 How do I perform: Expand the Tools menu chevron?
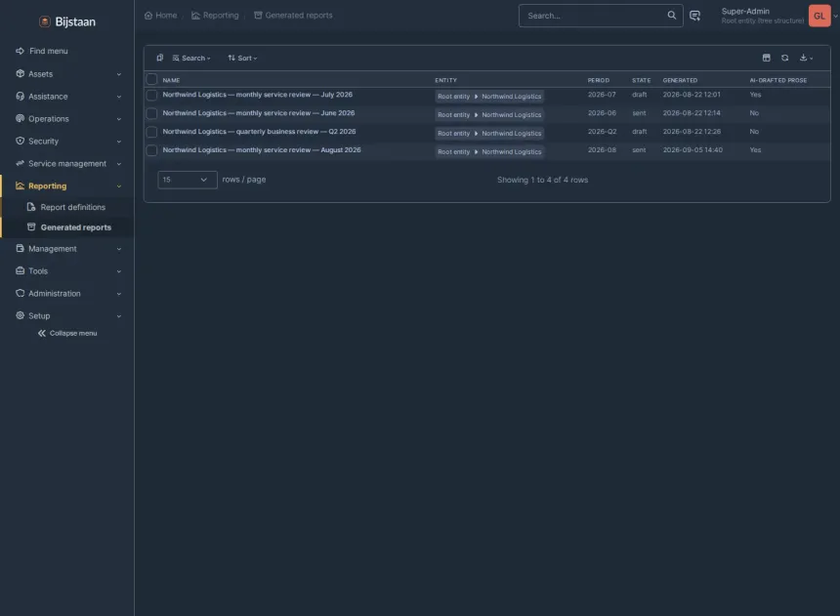click(x=119, y=271)
